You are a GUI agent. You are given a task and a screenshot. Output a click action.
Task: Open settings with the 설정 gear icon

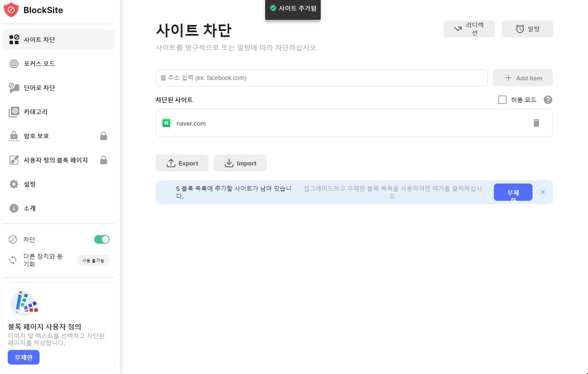point(14,184)
